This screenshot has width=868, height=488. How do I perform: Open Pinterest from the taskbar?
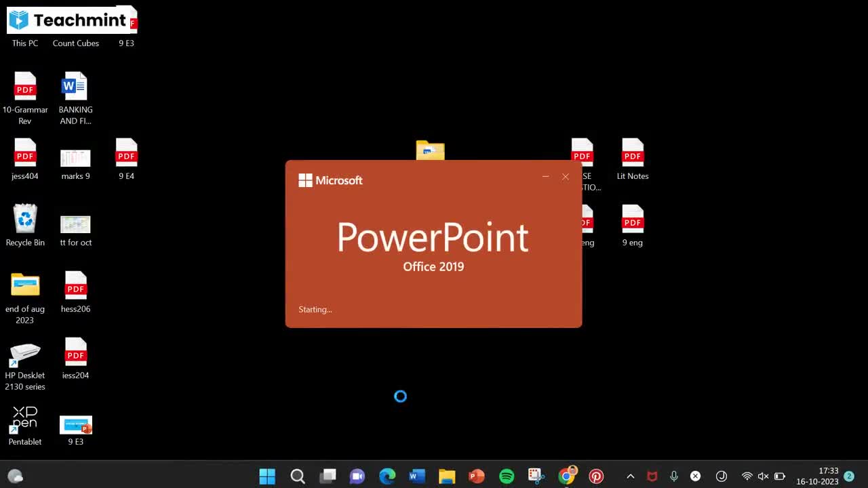click(x=596, y=476)
